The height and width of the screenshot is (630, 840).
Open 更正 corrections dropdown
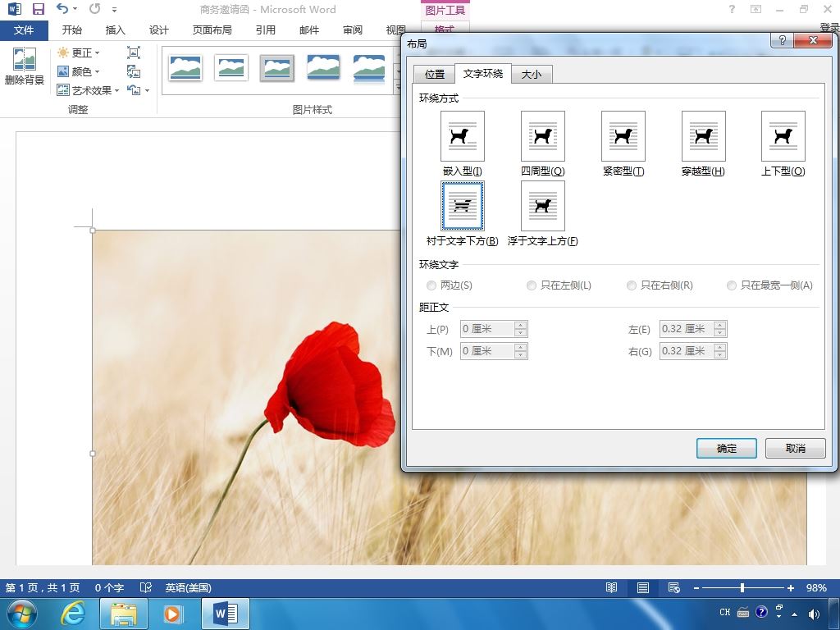(x=78, y=52)
